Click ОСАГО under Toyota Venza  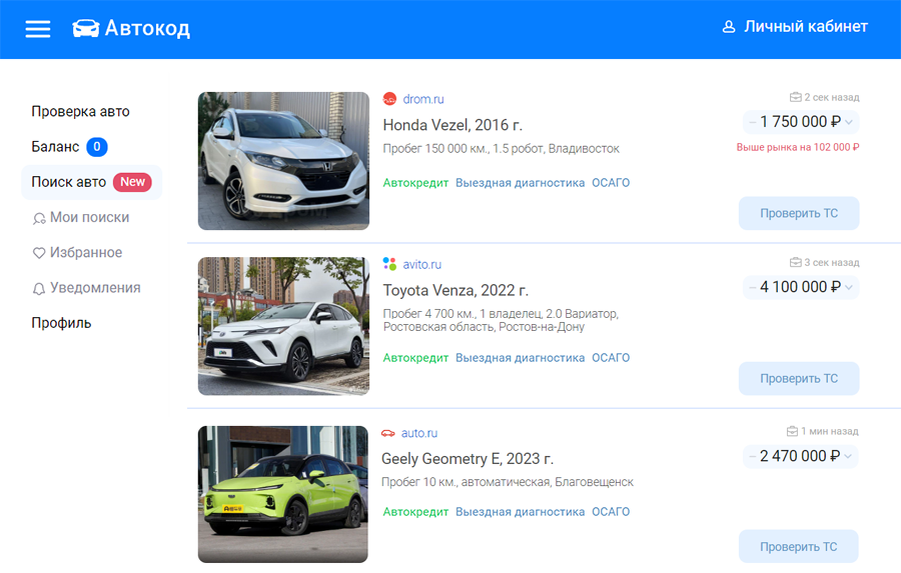[x=611, y=357]
